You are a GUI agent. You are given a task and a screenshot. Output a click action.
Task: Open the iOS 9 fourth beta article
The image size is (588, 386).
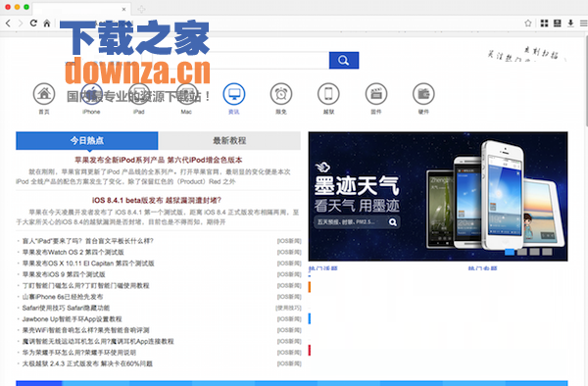click(64, 274)
